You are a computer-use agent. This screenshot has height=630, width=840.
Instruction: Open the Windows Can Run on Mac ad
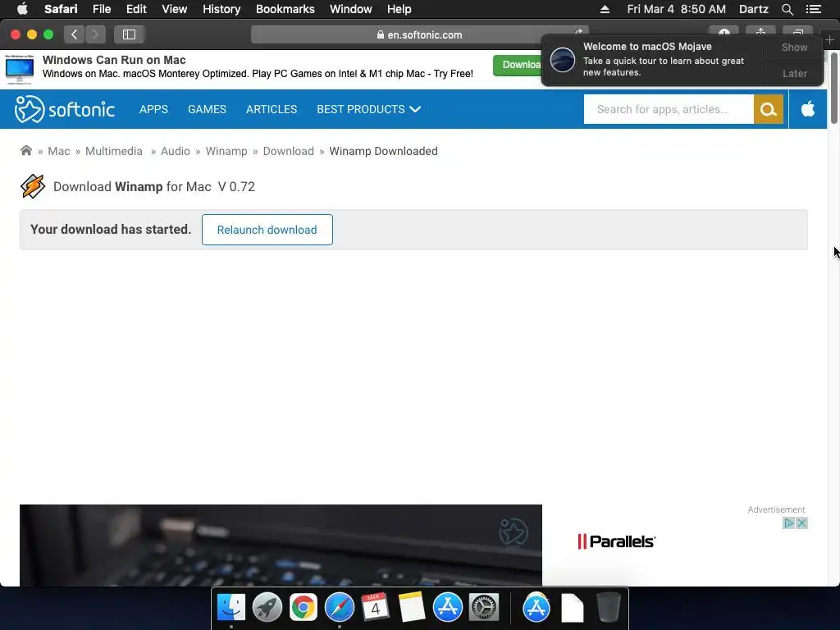coord(113,60)
